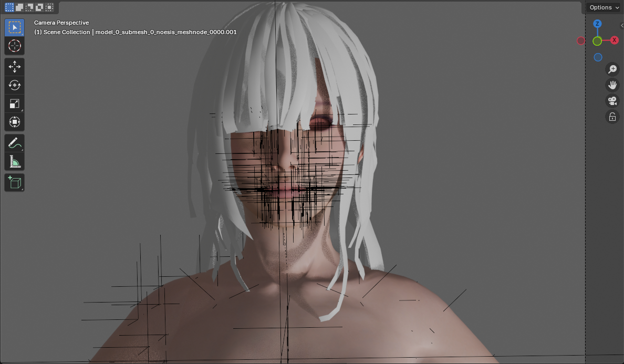624x364 pixels.
Task: Click the negative X red circle on gizmo
Action: point(581,40)
